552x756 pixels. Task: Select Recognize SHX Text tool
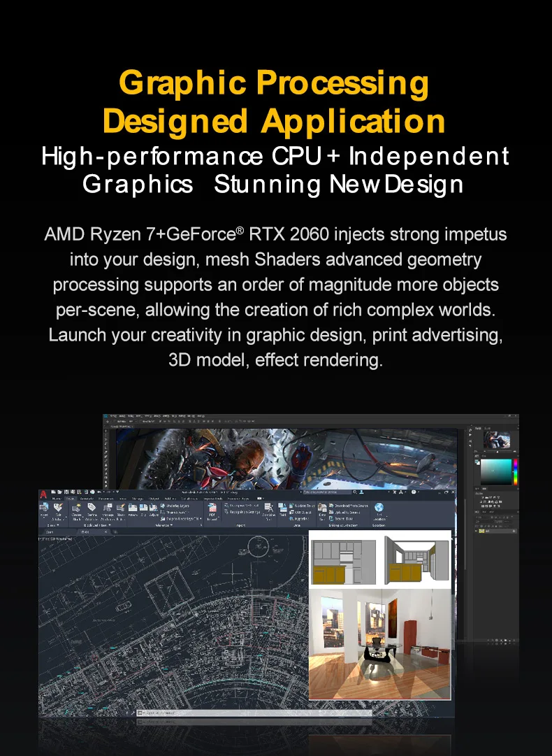[x=241, y=506]
